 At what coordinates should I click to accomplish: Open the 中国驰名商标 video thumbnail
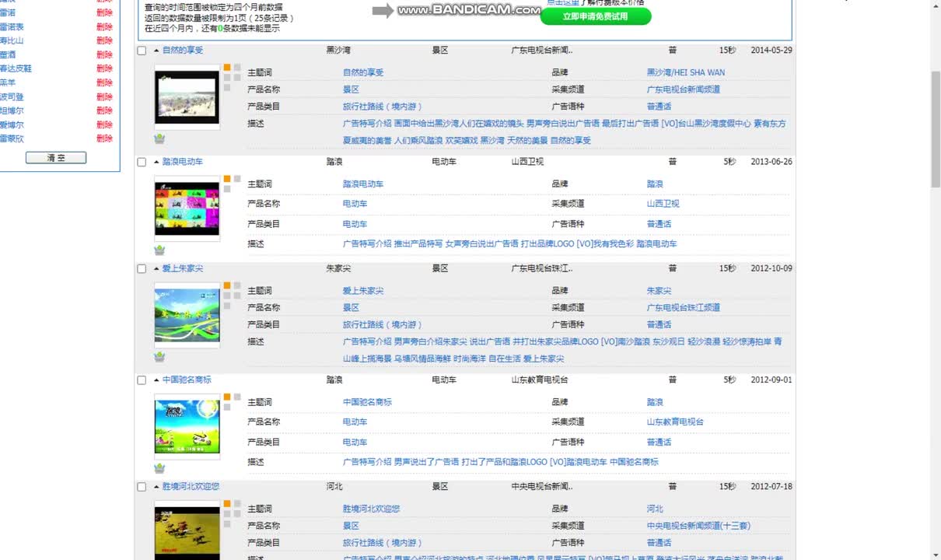pos(187,427)
